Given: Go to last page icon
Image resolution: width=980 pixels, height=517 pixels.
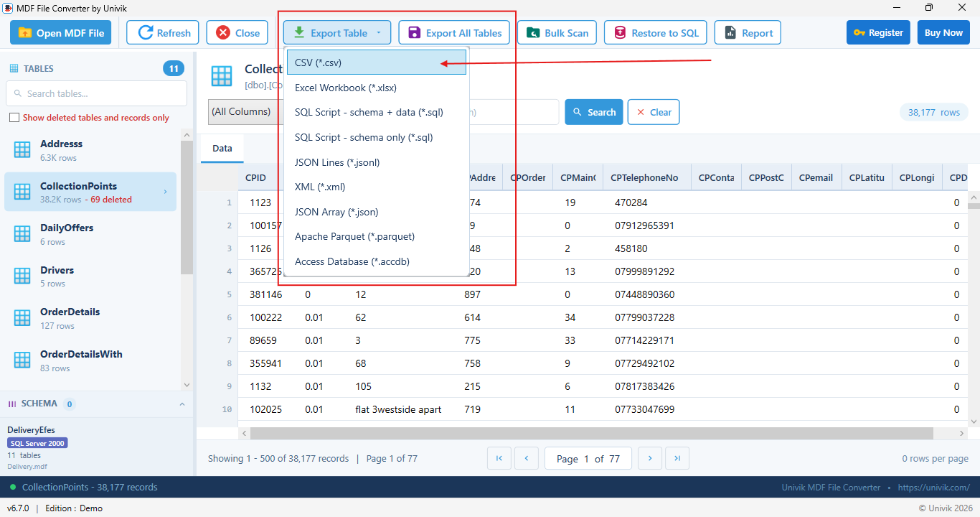Looking at the screenshot, I should 677,458.
